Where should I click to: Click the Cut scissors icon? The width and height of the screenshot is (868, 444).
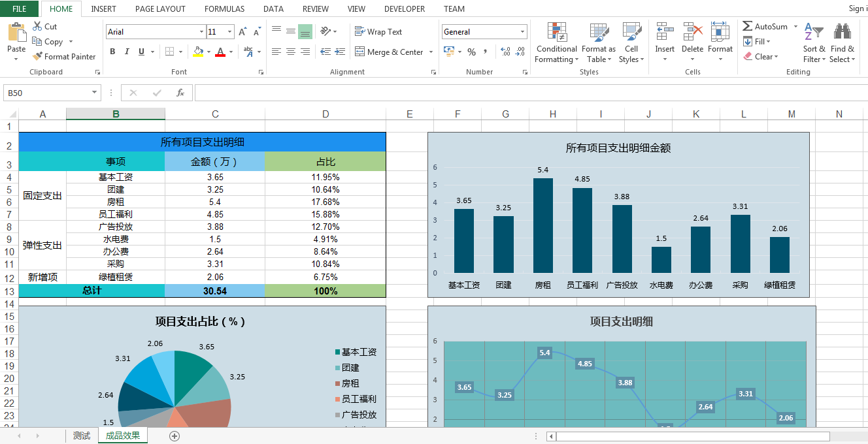pos(37,26)
